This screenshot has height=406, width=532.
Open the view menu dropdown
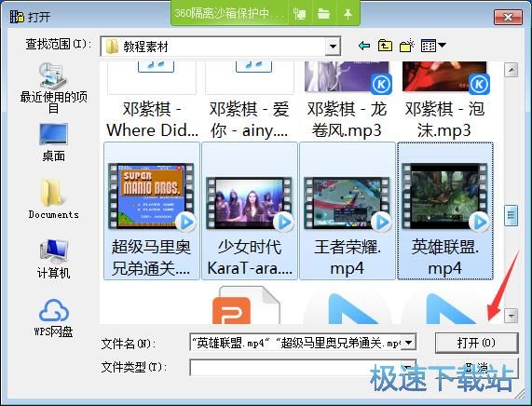tap(433, 46)
